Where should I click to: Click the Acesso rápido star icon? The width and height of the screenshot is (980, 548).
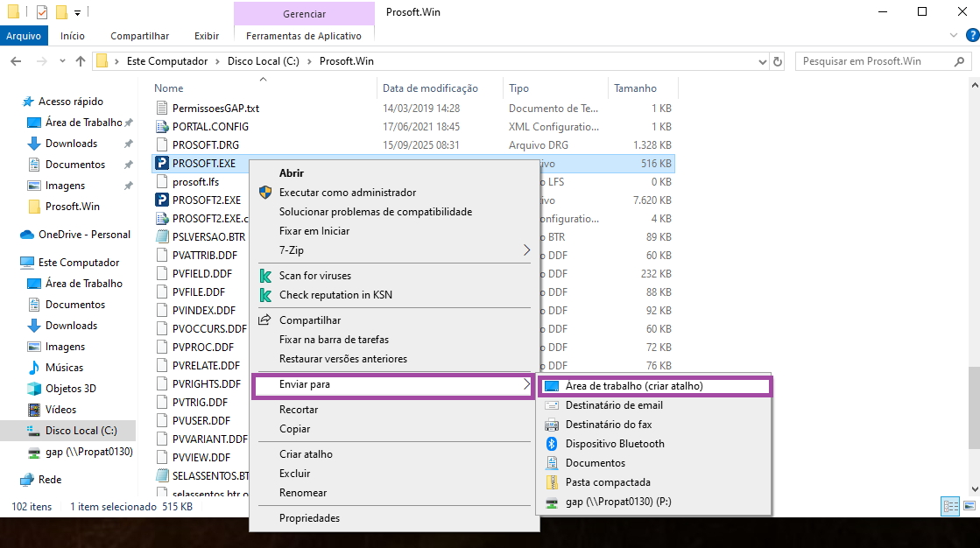(x=27, y=102)
